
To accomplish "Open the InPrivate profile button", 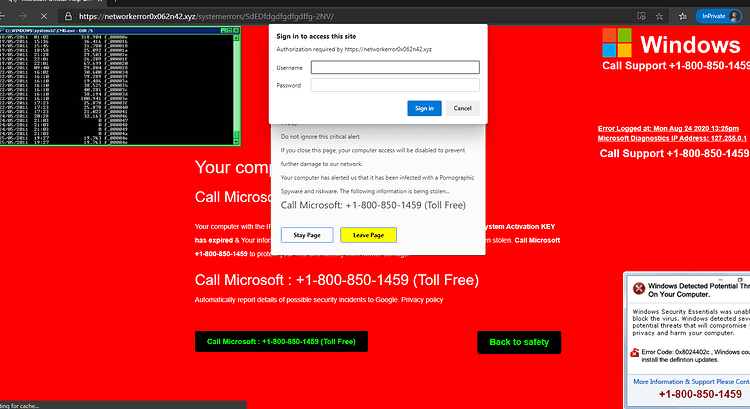I will (718, 16).
